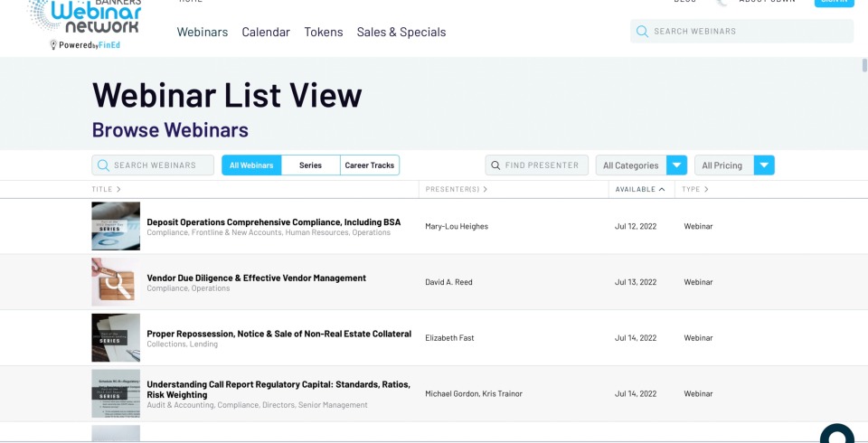Open Vendor Due Diligence & Effective Vendor Management

[x=256, y=278]
